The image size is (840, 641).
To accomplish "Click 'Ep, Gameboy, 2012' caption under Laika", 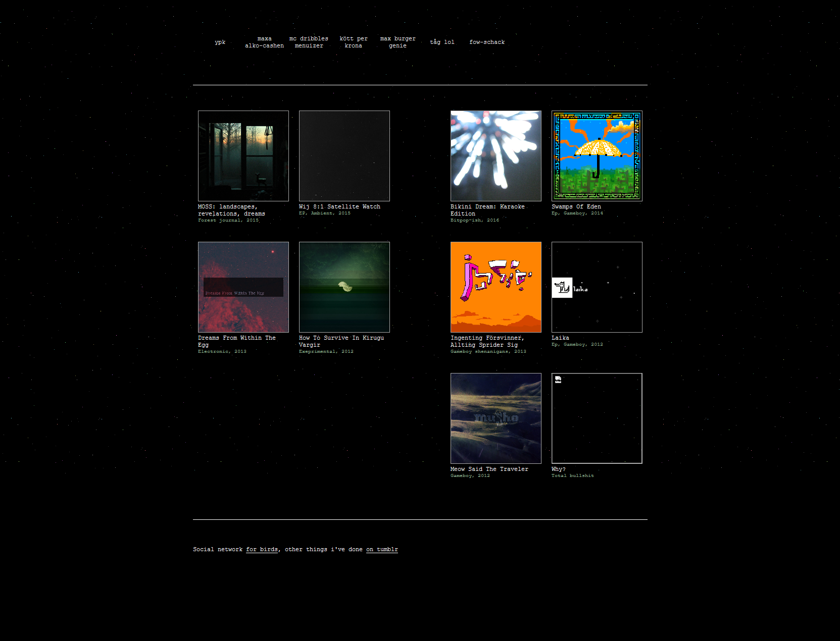I will tap(577, 344).
